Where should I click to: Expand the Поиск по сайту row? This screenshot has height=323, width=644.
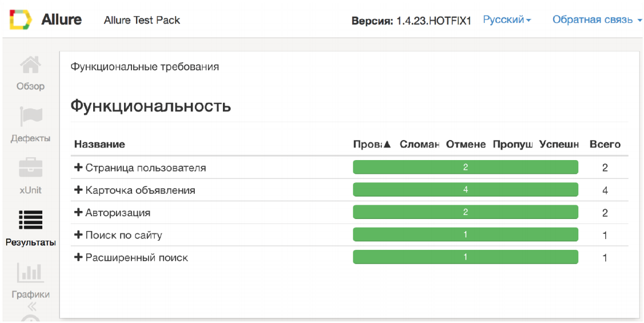coord(79,234)
